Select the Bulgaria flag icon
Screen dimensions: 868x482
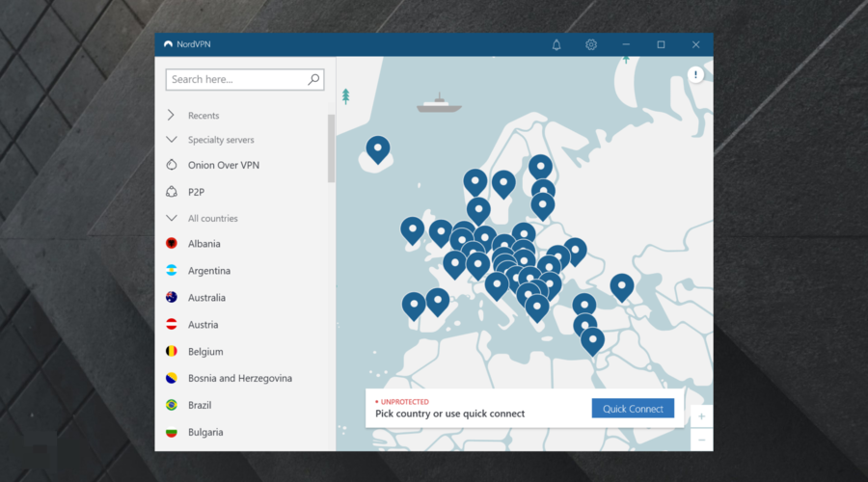pyautogui.click(x=172, y=432)
